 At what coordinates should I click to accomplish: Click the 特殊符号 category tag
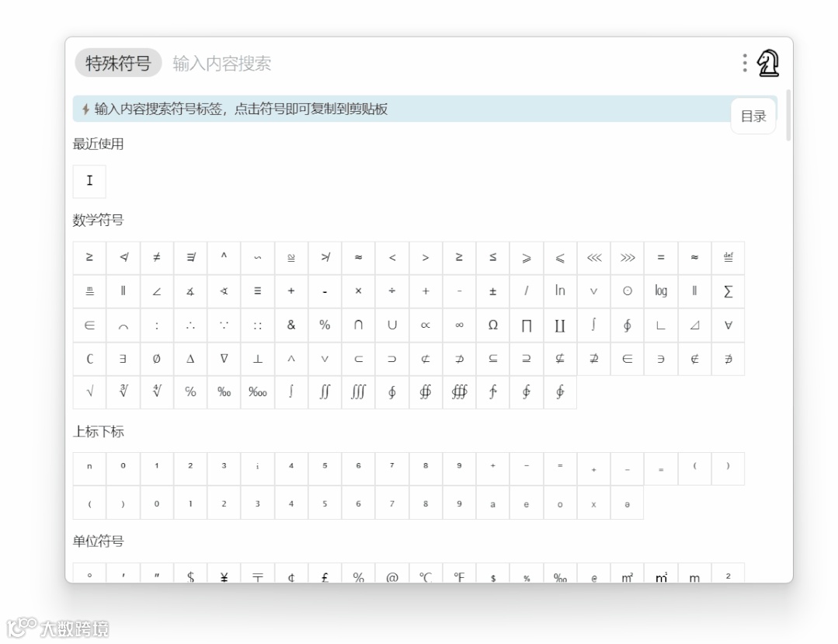[118, 63]
